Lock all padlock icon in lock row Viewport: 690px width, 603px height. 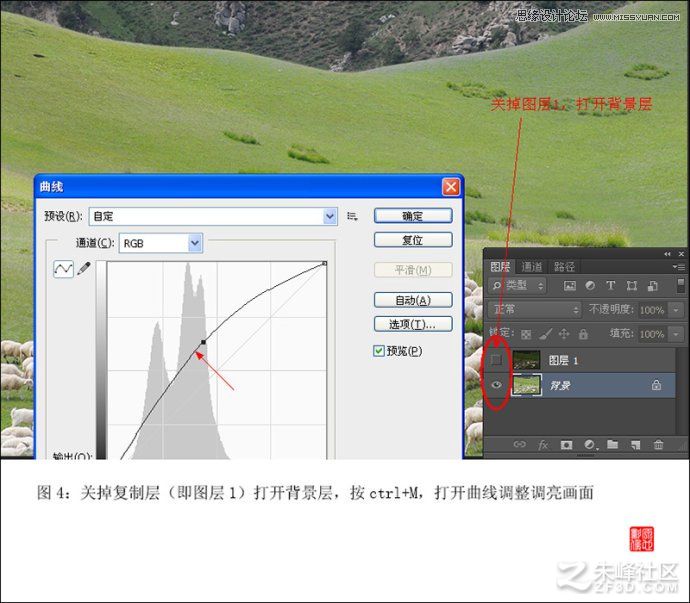click(583, 334)
